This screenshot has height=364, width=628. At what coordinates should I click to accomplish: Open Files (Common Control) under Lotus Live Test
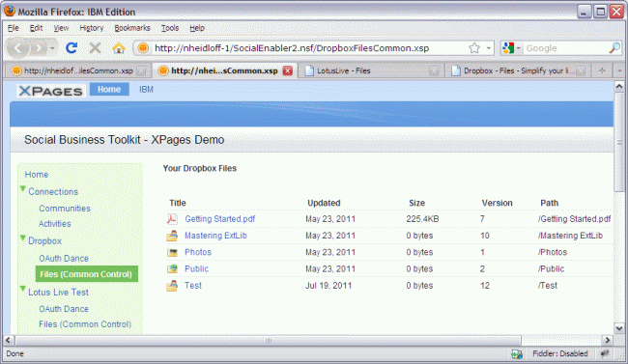coord(85,324)
